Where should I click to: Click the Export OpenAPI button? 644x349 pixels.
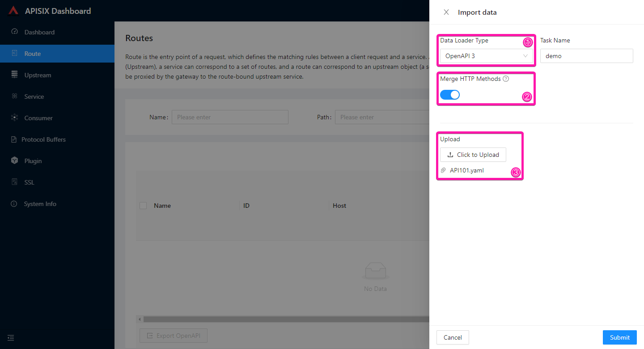(x=174, y=336)
